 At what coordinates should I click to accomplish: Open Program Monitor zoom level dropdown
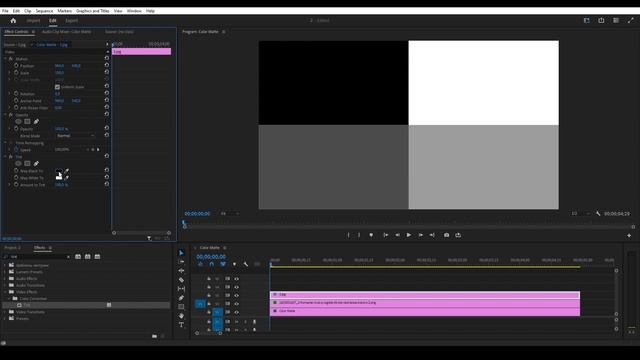click(229, 213)
